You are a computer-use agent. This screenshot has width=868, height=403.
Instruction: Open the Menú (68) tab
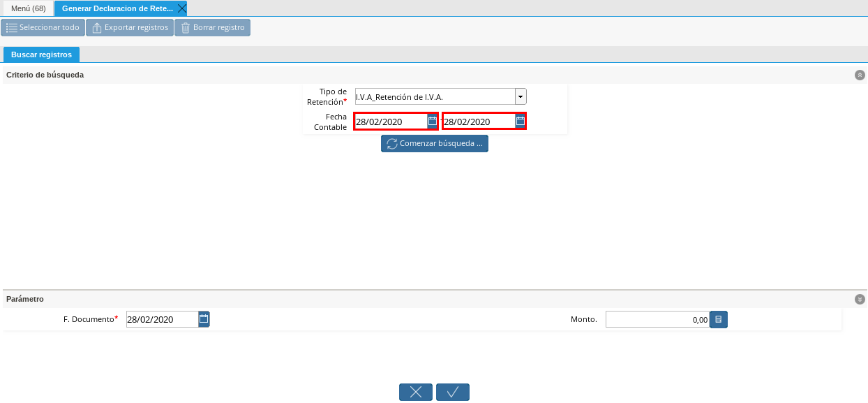[x=28, y=8]
